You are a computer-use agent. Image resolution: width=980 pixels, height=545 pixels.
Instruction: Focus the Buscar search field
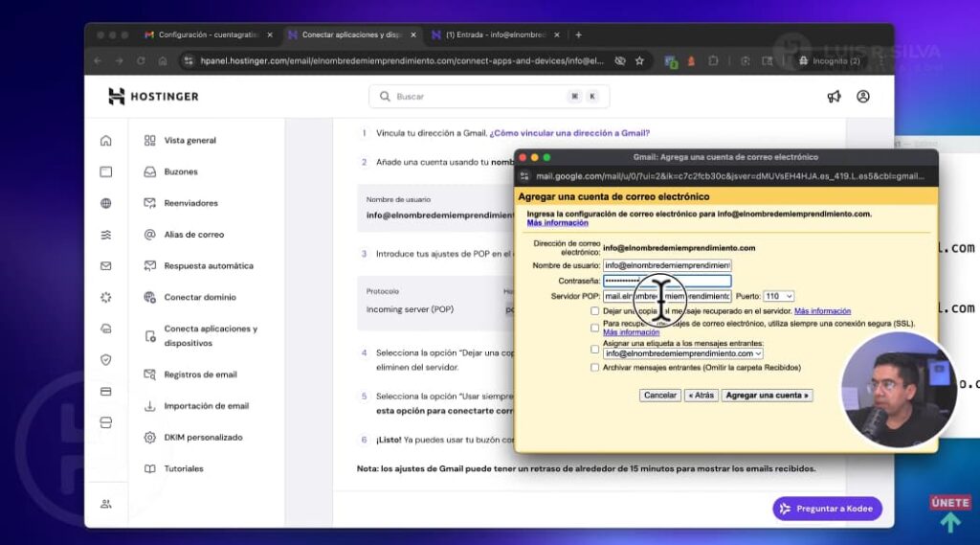pos(489,97)
